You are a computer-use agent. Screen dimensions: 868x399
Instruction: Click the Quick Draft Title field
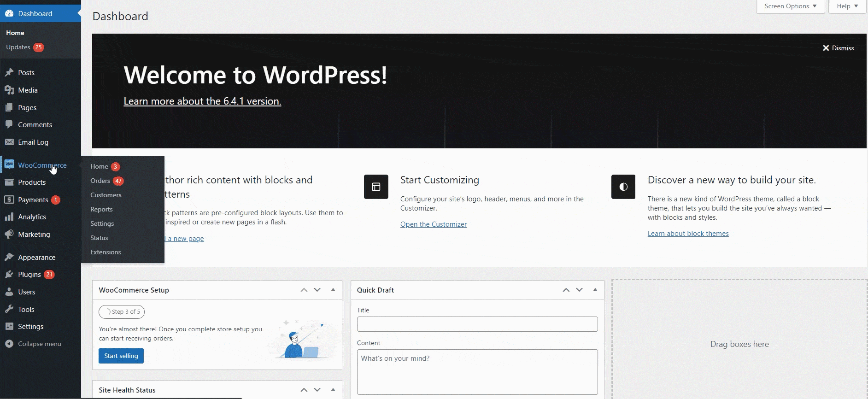click(x=477, y=324)
